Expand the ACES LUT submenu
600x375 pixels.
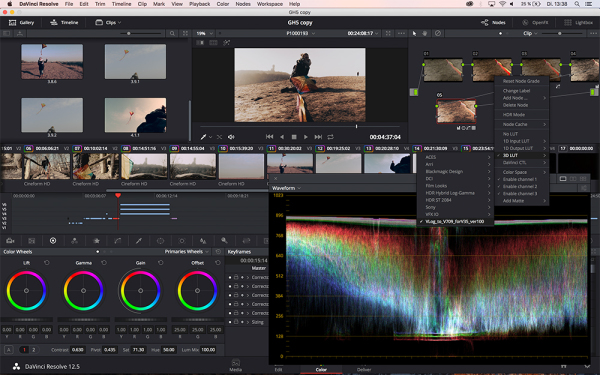(x=455, y=157)
